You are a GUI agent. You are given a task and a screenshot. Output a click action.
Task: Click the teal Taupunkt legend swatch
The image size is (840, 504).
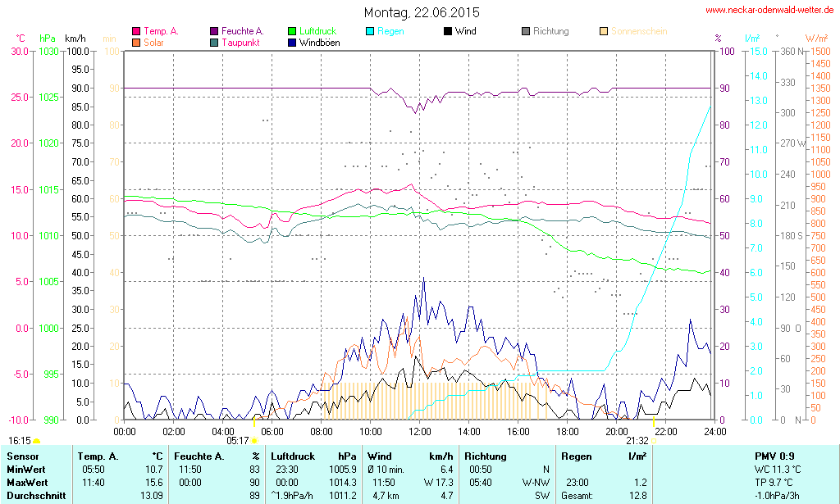pos(215,42)
